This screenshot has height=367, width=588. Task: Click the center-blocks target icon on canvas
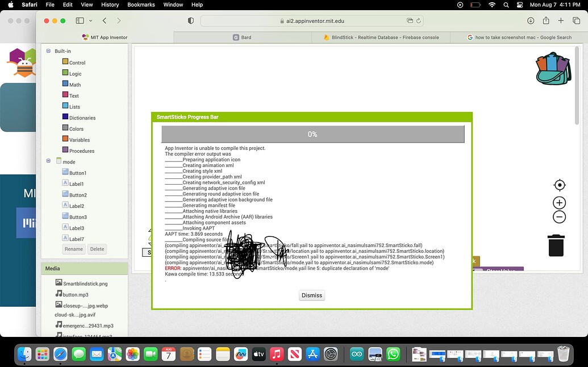click(559, 185)
